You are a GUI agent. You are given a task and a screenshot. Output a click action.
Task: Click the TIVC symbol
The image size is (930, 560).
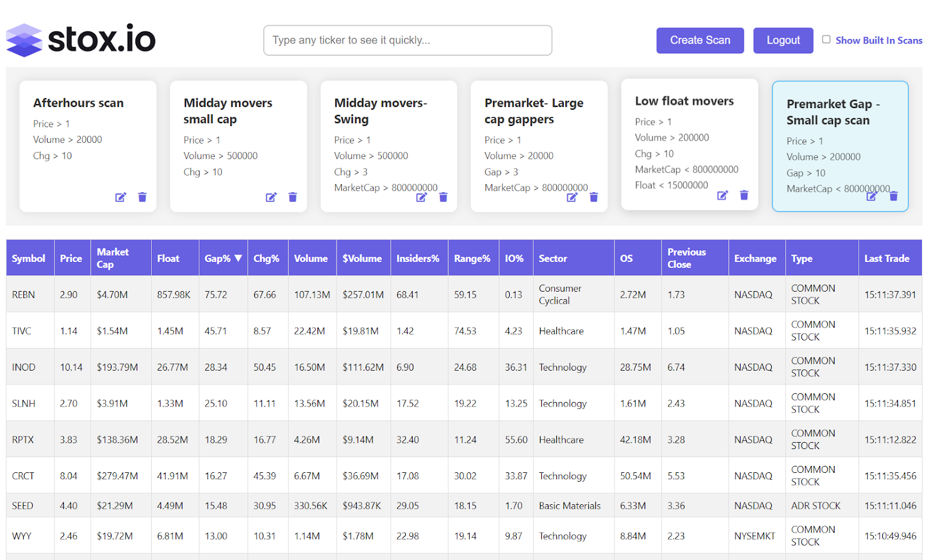coord(22,331)
